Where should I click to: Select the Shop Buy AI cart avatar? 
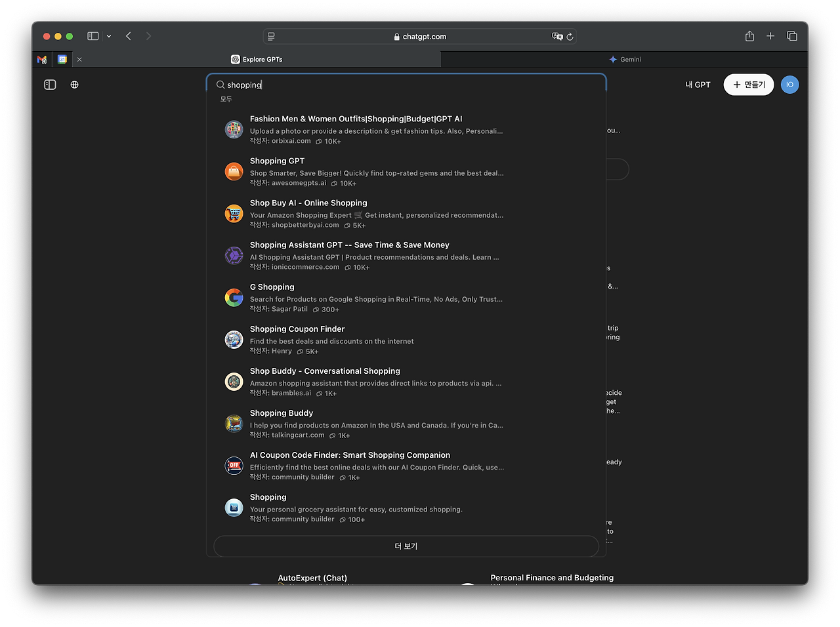234,213
